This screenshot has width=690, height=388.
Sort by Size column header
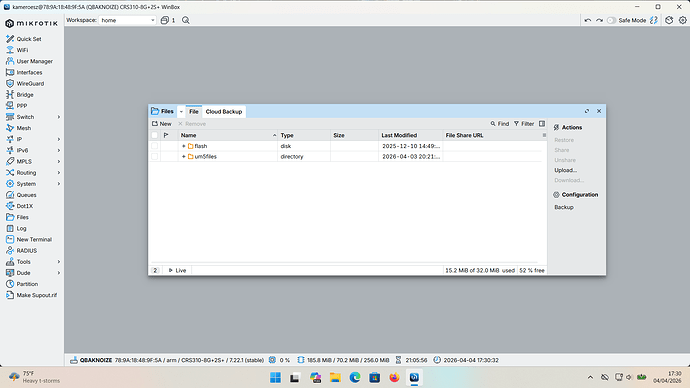point(354,135)
